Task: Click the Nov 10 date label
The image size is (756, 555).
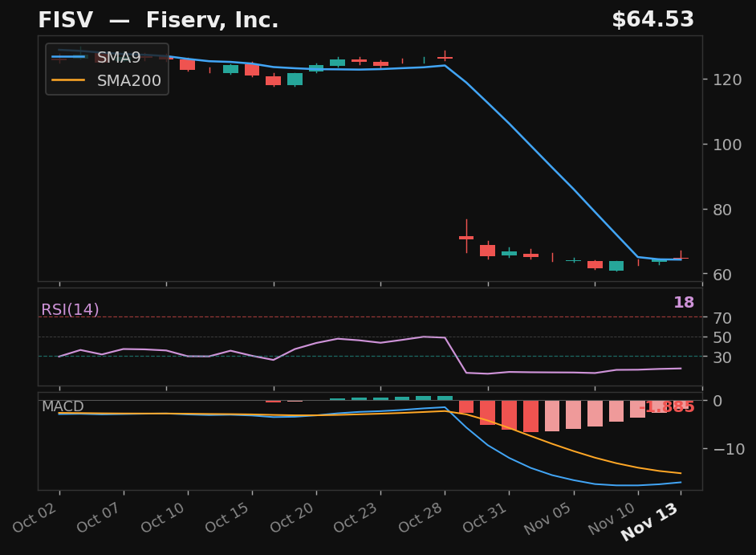Action: click(x=613, y=518)
